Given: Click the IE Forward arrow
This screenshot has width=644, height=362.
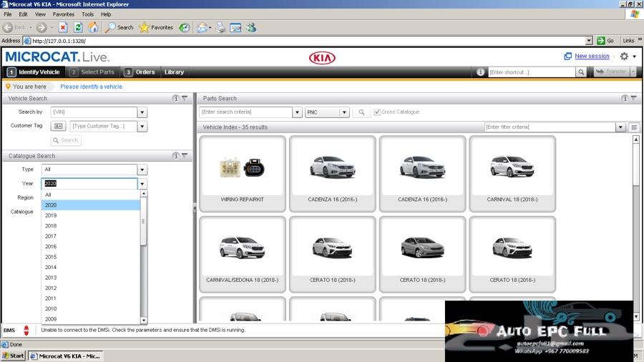Looking at the screenshot, I should pyautogui.click(x=41, y=27).
